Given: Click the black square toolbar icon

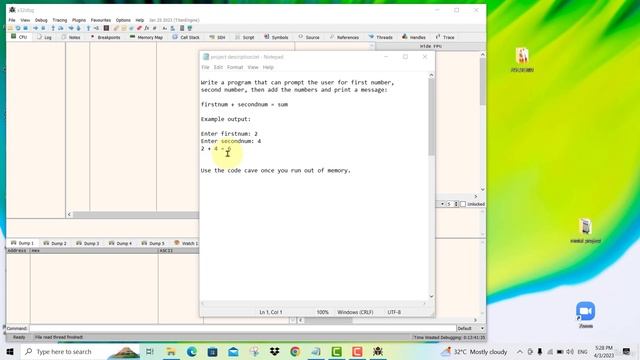Looking at the screenshot, I should tap(106, 28).
